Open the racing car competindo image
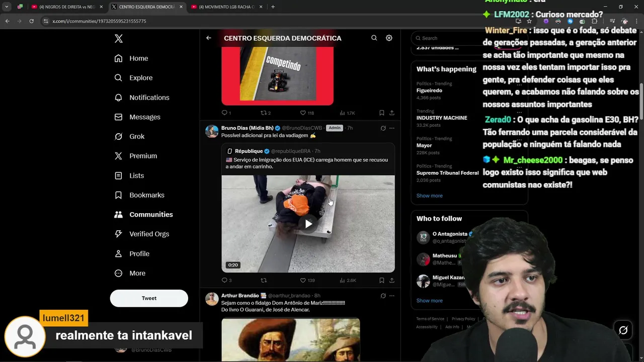 [x=277, y=76]
